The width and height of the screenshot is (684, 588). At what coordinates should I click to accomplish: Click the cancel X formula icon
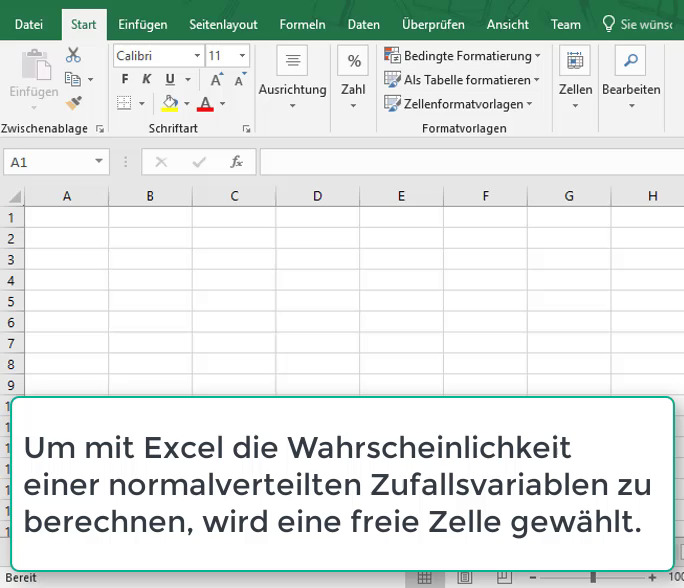(161, 162)
